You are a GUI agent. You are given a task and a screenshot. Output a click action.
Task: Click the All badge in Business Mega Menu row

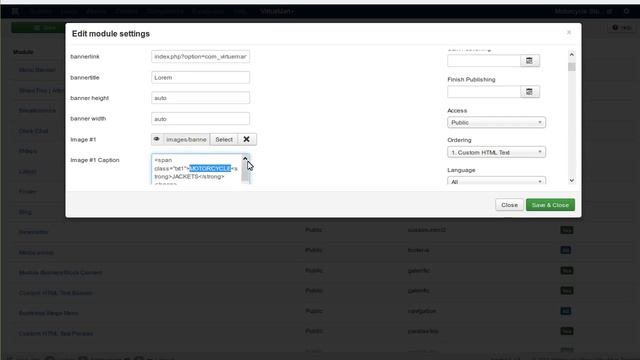click(565, 311)
